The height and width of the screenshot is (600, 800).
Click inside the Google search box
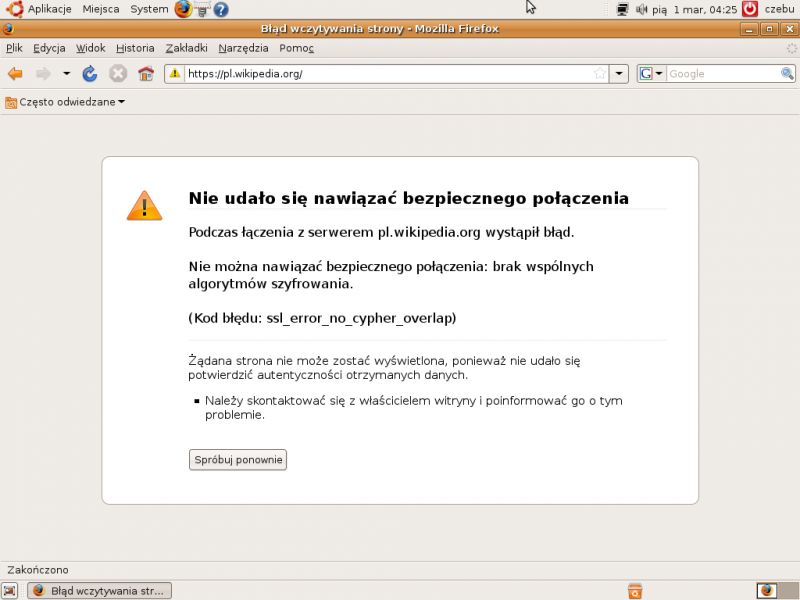click(x=722, y=74)
